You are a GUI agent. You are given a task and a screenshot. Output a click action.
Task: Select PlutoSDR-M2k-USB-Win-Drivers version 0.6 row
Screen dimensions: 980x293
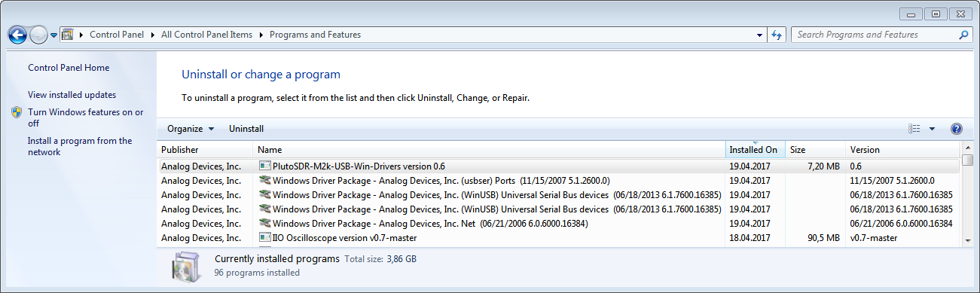559,166
